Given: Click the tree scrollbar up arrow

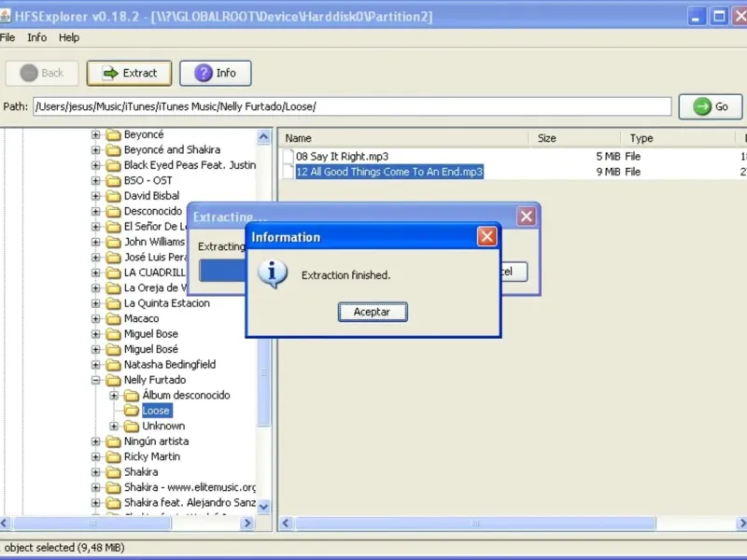Looking at the screenshot, I should pos(263,137).
